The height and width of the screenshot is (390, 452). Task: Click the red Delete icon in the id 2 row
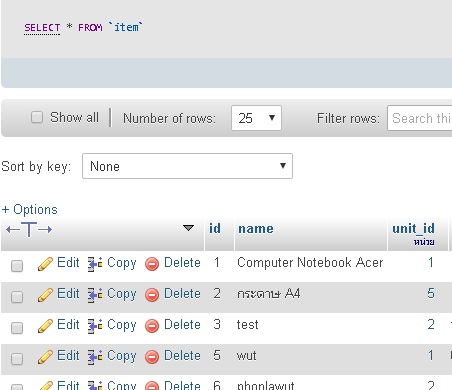[152, 295]
